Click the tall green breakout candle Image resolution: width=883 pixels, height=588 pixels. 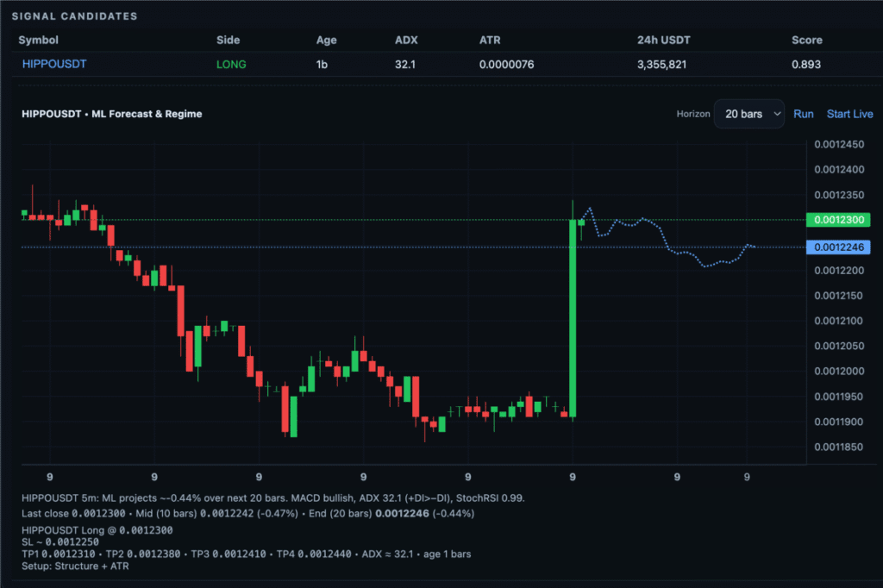pos(573,319)
